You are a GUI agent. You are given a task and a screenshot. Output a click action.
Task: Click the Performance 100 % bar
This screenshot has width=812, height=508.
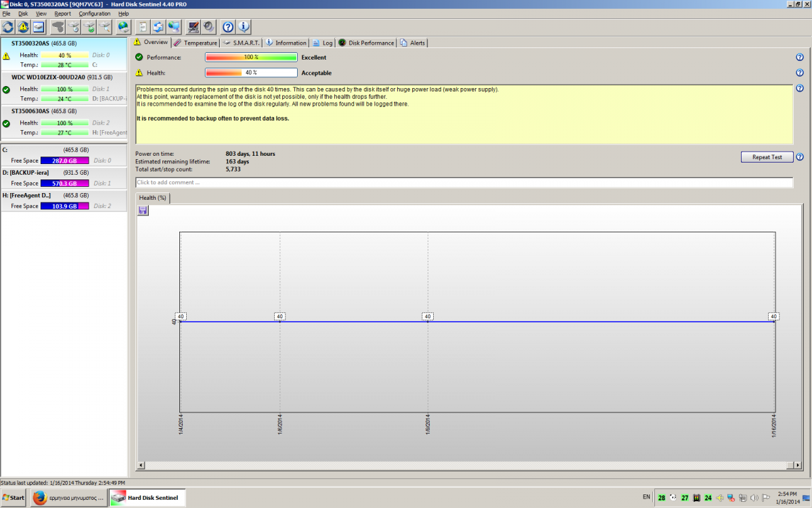251,58
